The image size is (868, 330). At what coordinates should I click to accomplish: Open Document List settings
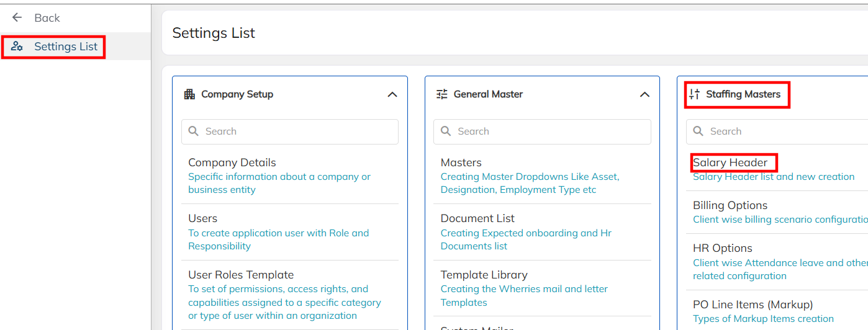click(x=477, y=218)
